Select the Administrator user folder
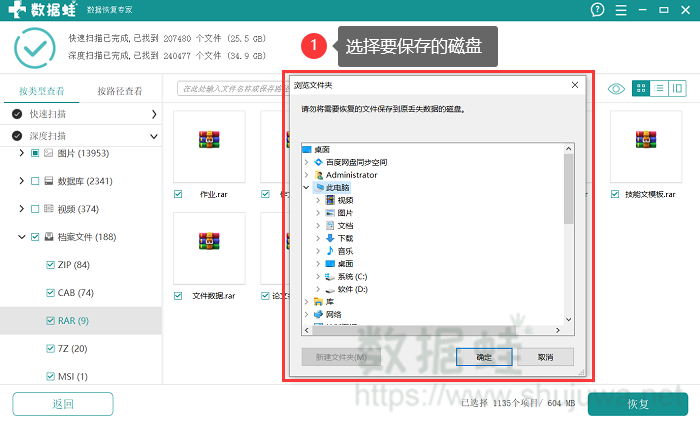 tap(351, 175)
